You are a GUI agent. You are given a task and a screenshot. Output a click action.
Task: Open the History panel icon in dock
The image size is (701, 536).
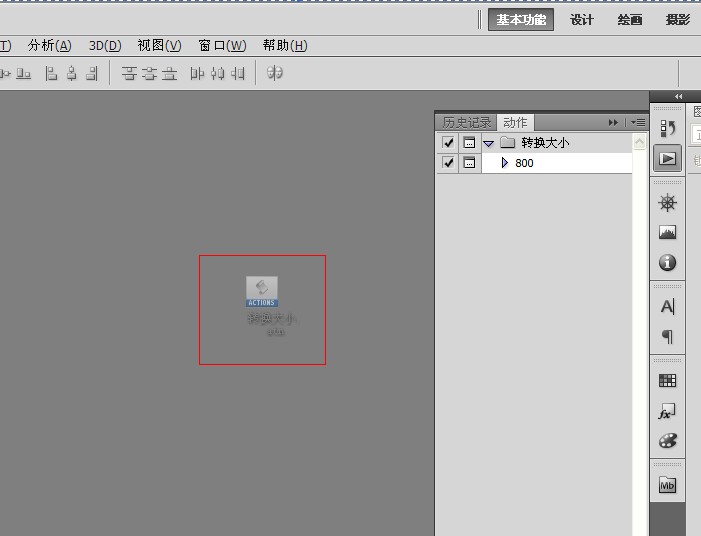point(667,128)
